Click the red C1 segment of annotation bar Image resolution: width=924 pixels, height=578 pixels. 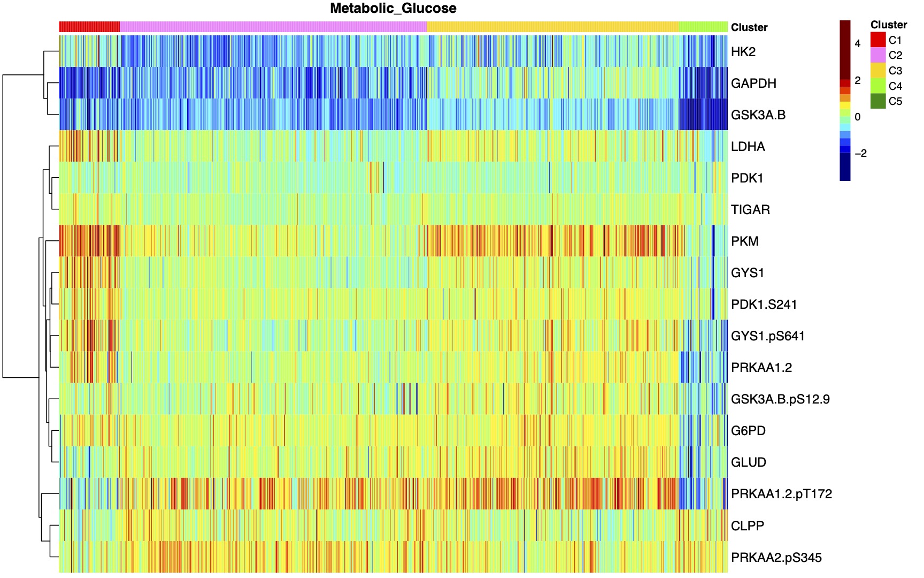pos(89,27)
